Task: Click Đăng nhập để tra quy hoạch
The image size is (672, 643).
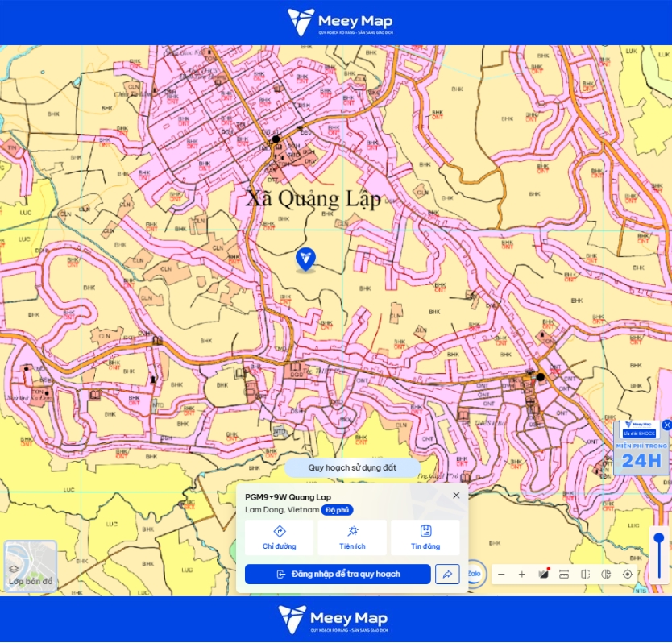Action: tap(338, 574)
